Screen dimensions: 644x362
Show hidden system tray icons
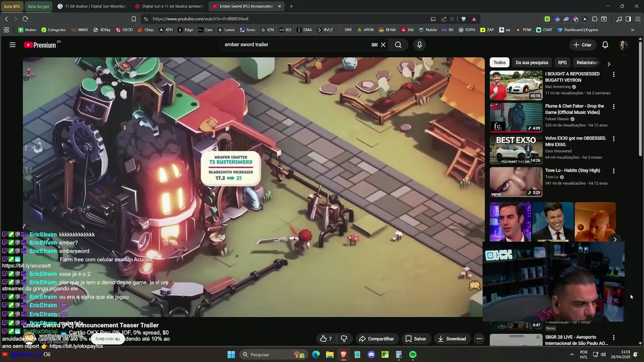click(572, 354)
